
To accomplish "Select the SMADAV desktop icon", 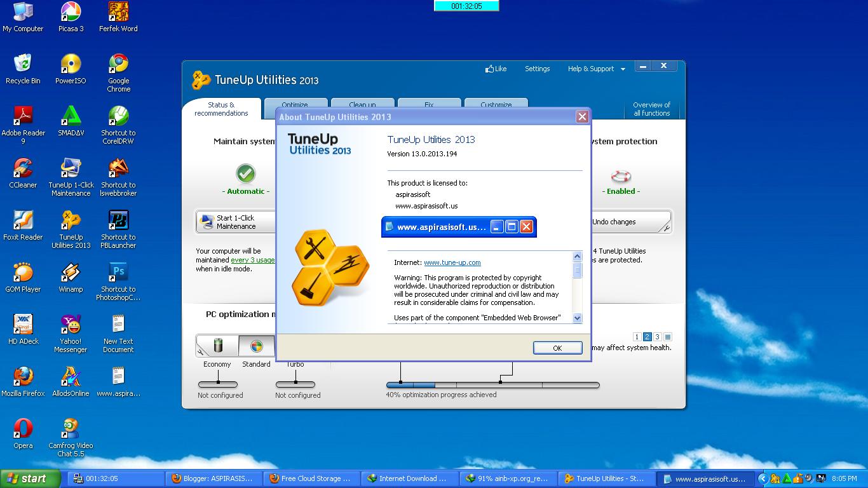I will click(x=71, y=121).
